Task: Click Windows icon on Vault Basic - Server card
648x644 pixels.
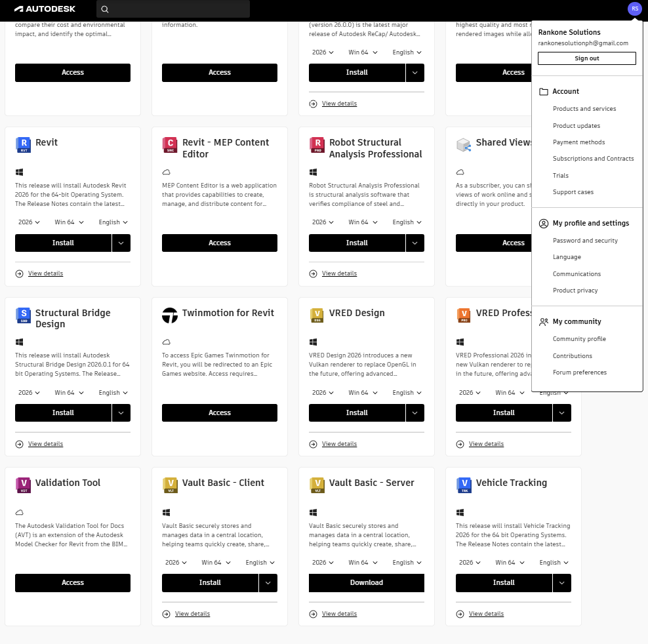Action: [x=314, y=513]
